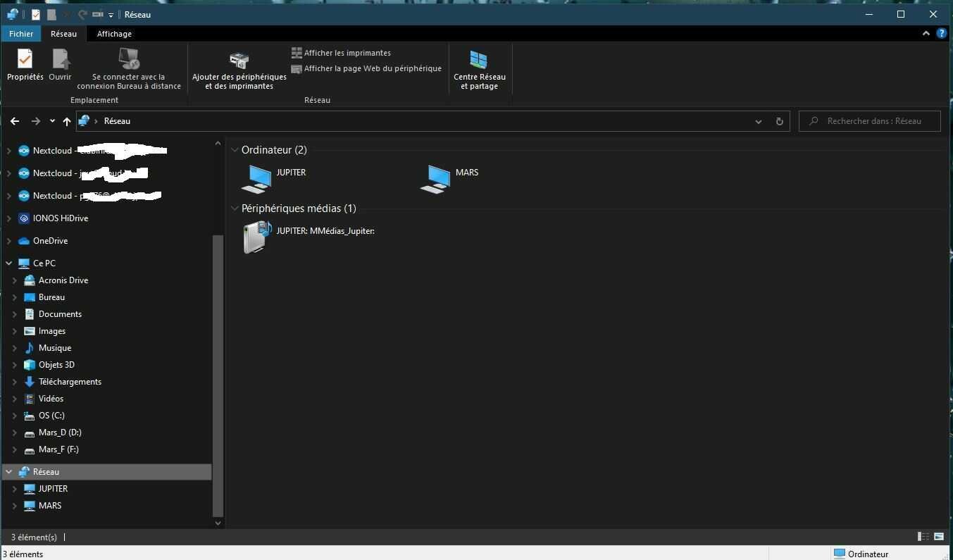Select the JUPITER: MMédias_Jupiter media device
Image resolution: width=953 pixels, height=560 pixels.
click(x=309, y=237)
